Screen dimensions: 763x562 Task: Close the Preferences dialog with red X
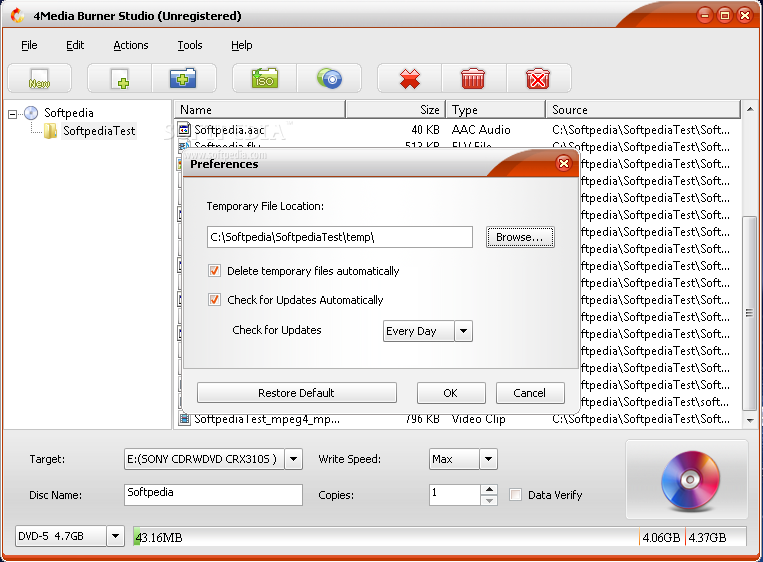563,163
